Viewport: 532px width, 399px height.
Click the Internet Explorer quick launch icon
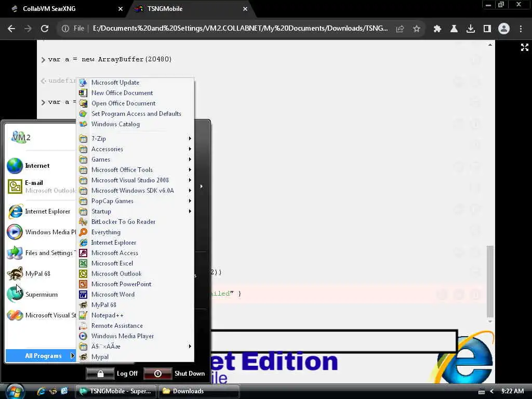(x=41, y=392)
